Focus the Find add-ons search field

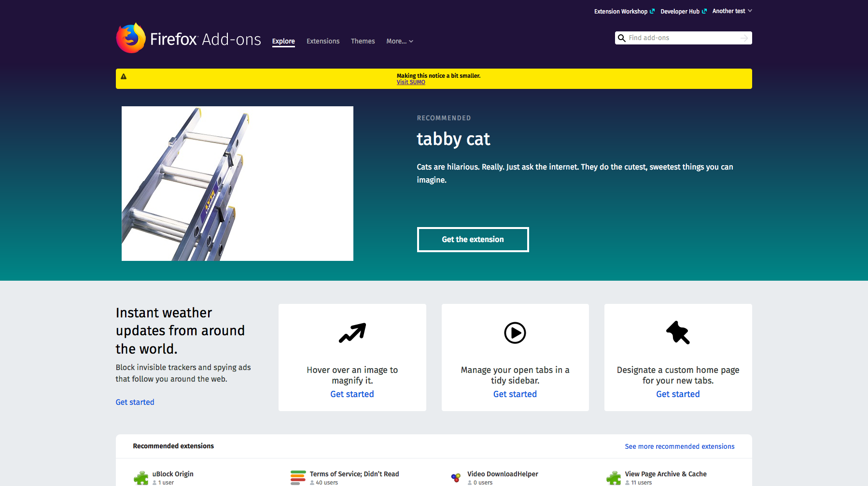pos(683,38)
